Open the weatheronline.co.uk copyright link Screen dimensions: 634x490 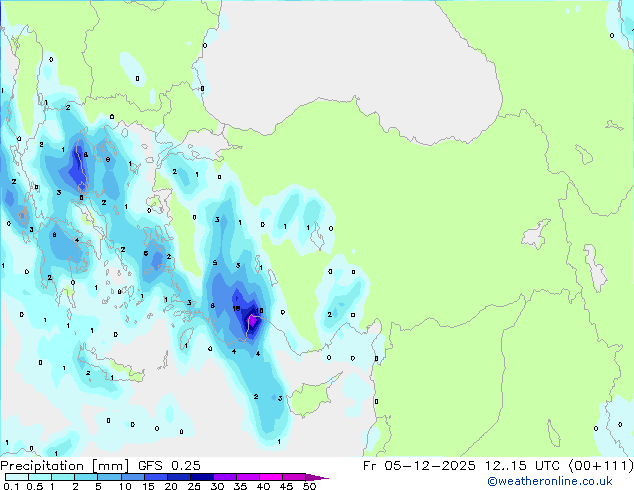tap(549, 481)
